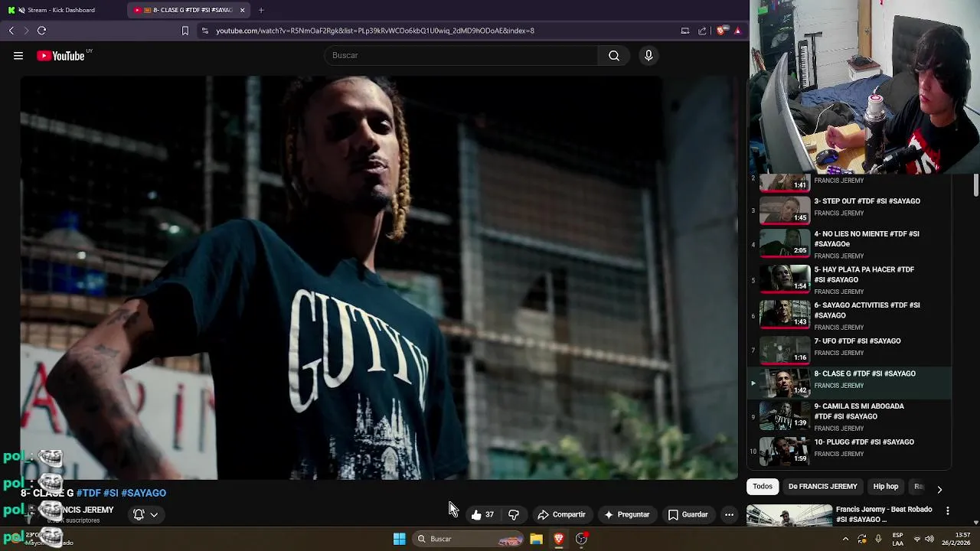Click Francis Jeremy - Beat Robado title
Viewport: 980px width, 551px height.
pyautogui.click(x=884, y=514)
